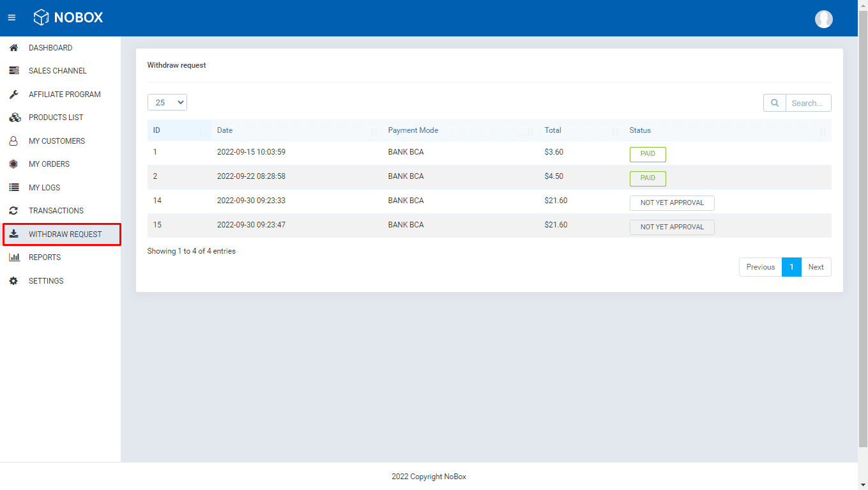
Task: Click NOT YET APPROVAL for request ID 14
Action: click(x=672, y=203)
